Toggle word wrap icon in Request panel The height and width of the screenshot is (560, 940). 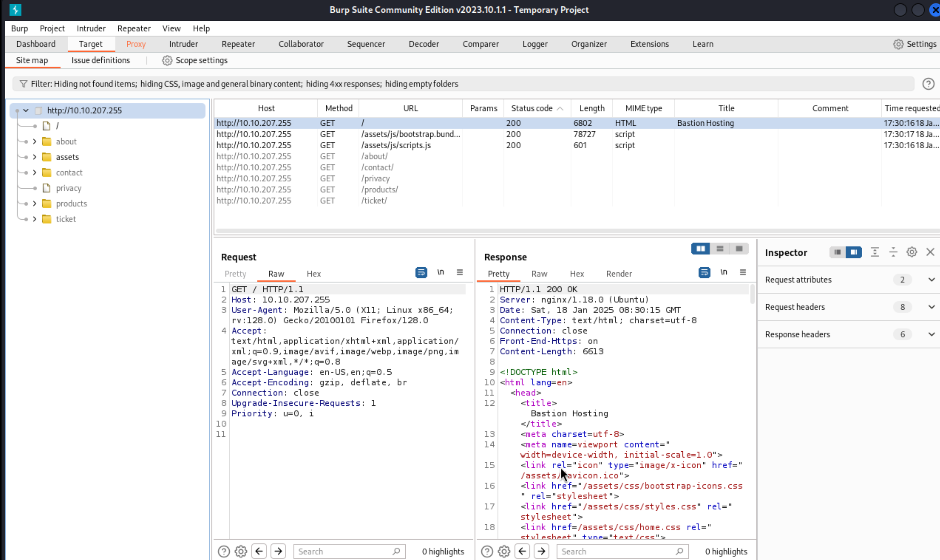coord(421,273)
